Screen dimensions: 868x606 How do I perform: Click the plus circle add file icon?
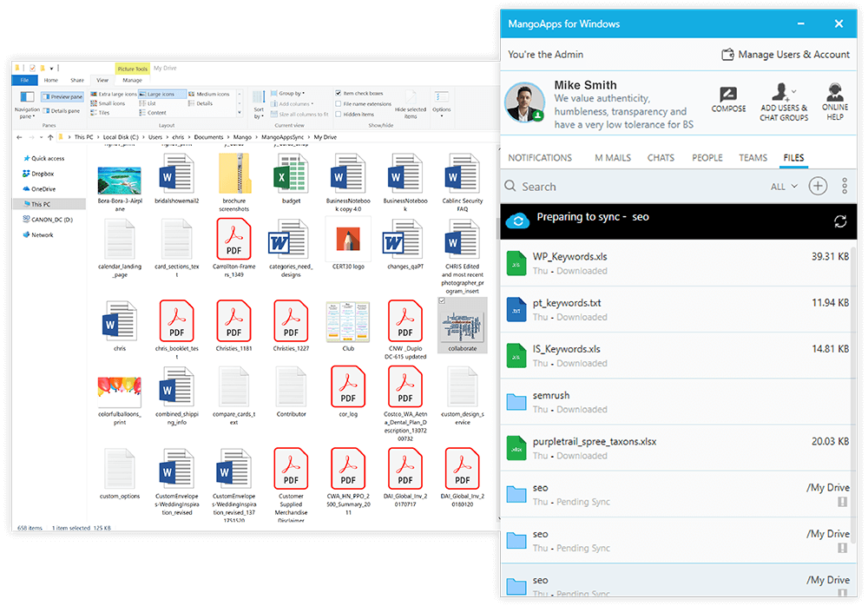(818, 186)
